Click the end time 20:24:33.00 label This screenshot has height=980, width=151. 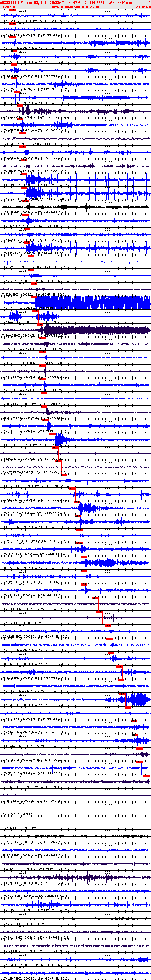pyautogui.click(x=143, y=7)
